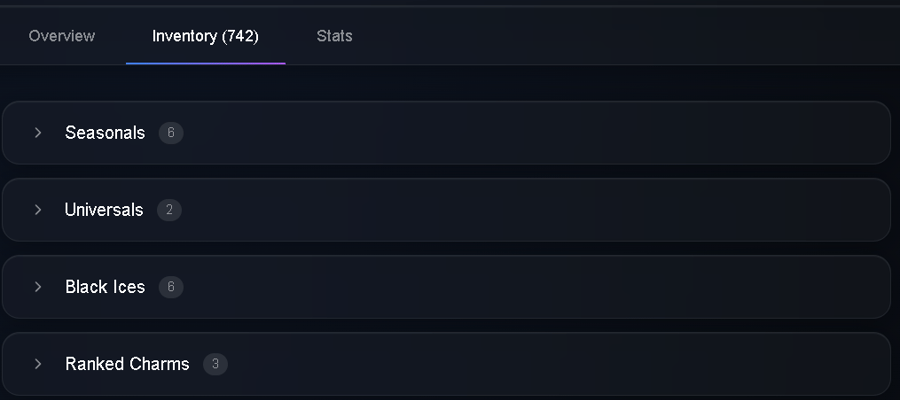Select the Inventory (742) tab
900x400 pixels.
tap(205, 36)
